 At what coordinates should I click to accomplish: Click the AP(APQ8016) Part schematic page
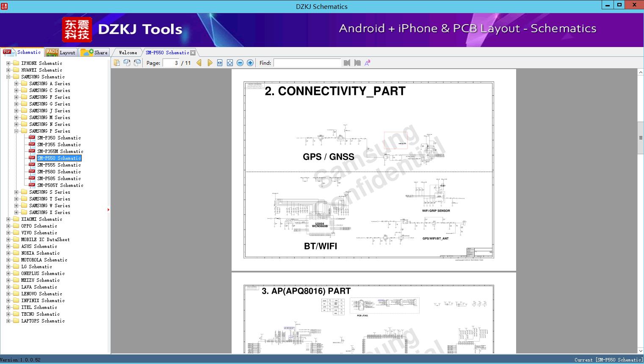(373, 313)
